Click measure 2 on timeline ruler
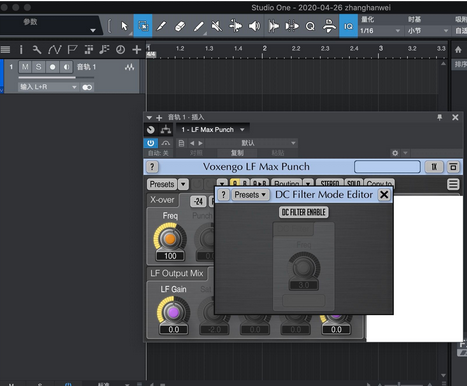 (264, 48)
